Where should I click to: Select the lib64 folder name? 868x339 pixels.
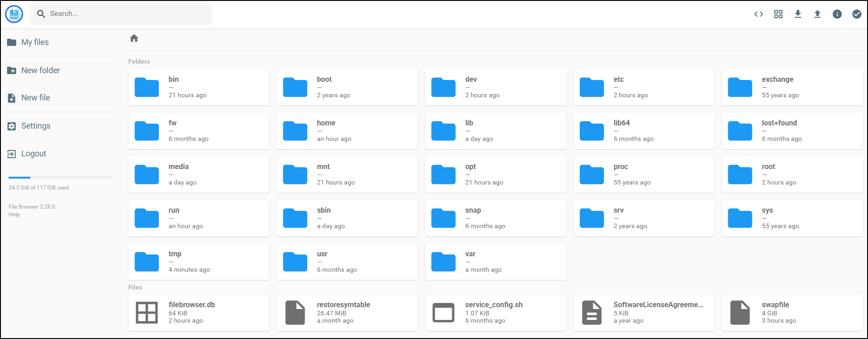(x=622, y=123)
